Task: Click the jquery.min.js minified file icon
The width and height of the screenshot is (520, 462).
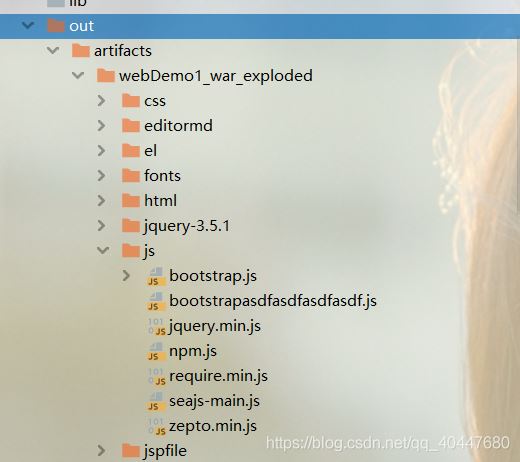Action: pos(156,326)
